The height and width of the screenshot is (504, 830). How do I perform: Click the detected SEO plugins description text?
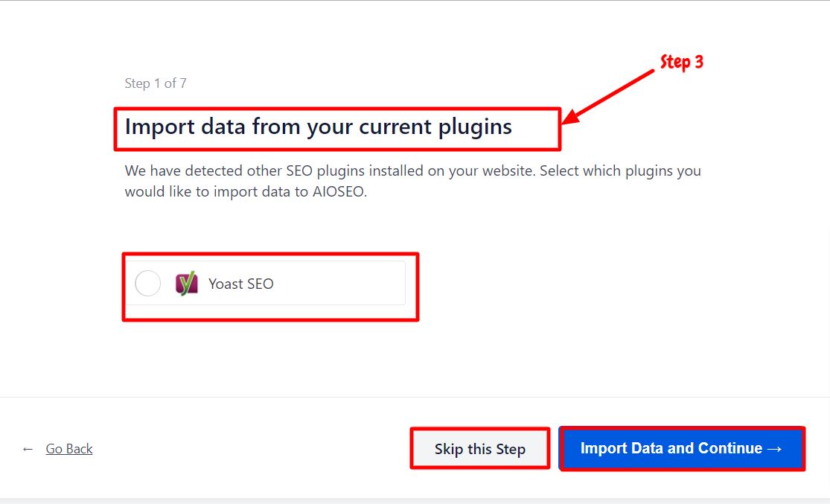click(x=413, y=181)
